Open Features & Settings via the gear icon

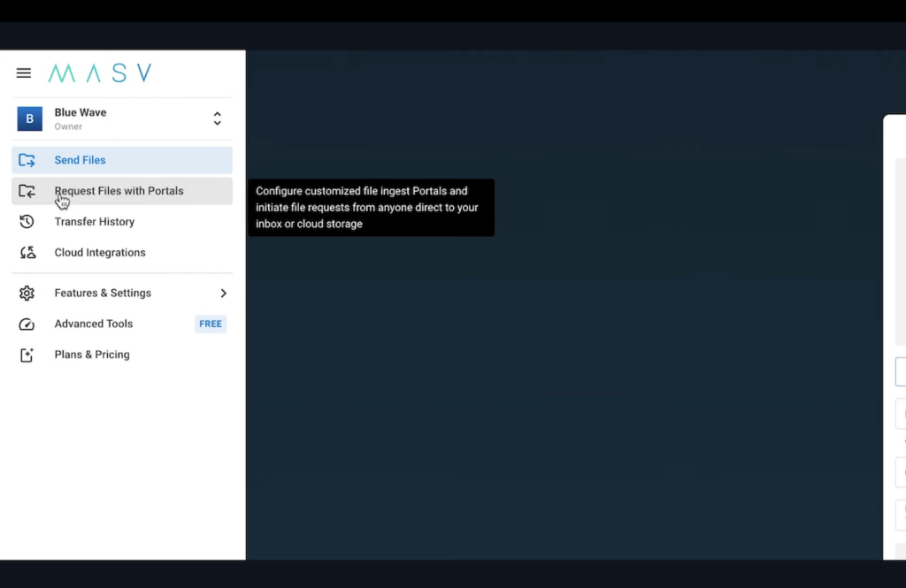pos(27,293)
